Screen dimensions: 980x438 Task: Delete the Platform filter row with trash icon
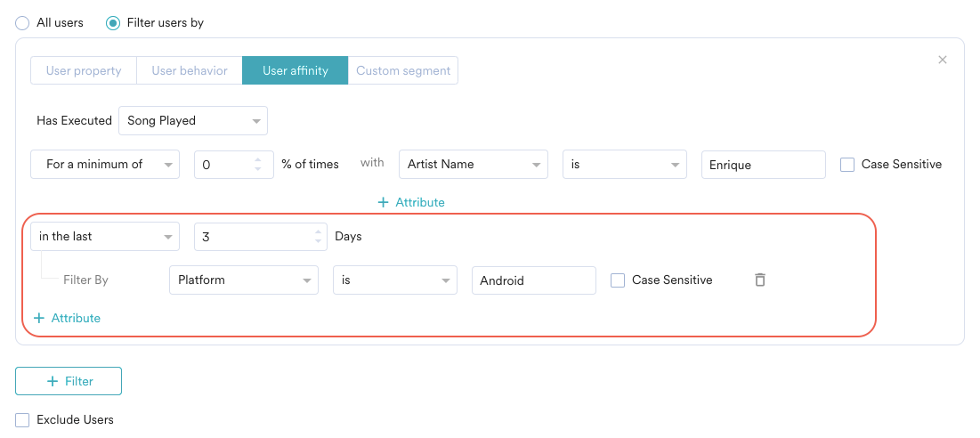coord(760,280)
